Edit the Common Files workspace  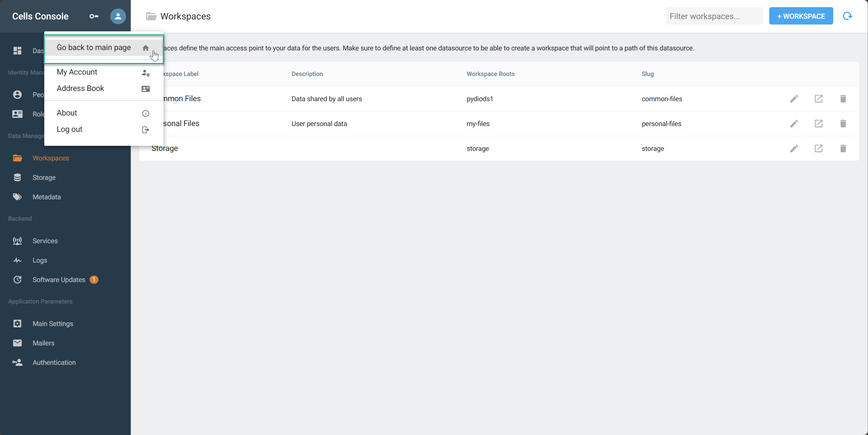794,99
